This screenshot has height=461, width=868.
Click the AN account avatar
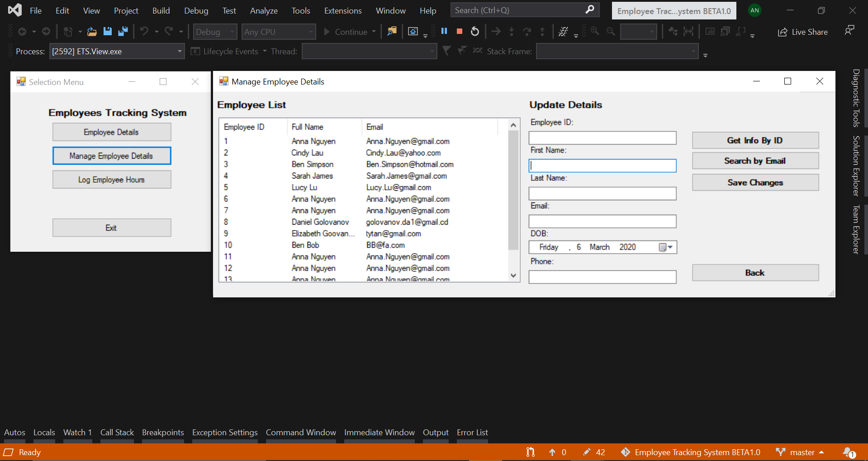[754, 10]
